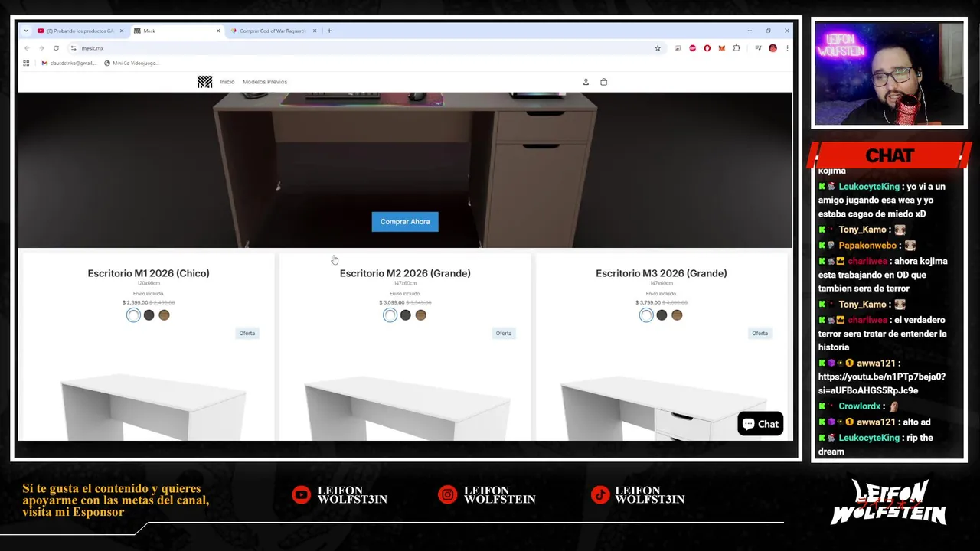Select black color for Escritorio M2
980x551 pixels.
[405, 315]
